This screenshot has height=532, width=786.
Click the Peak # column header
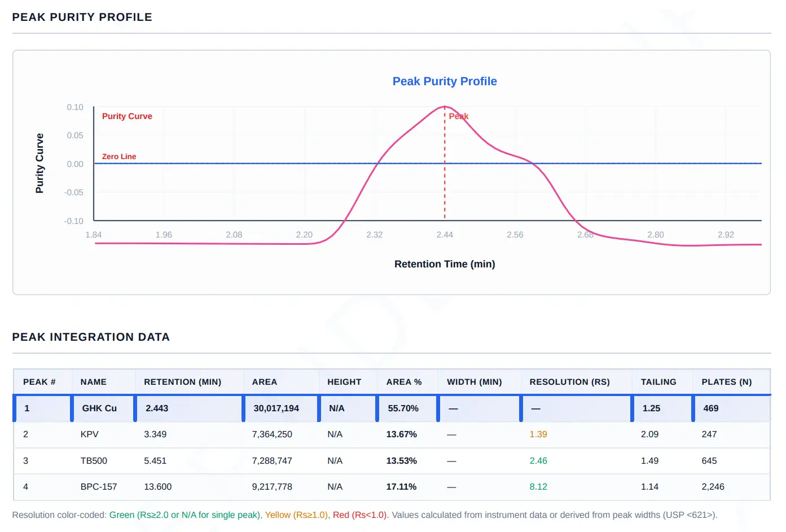(x=39, y=382)
